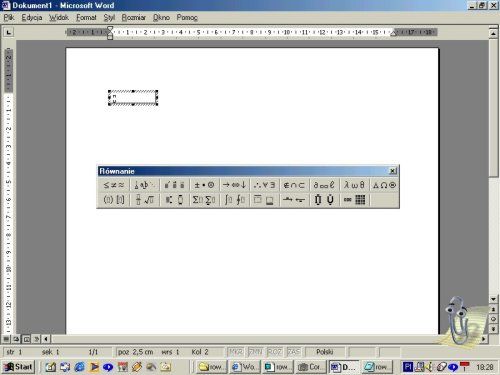Click the Start button
Screen dimensions: 500x375
pos(19,367)
